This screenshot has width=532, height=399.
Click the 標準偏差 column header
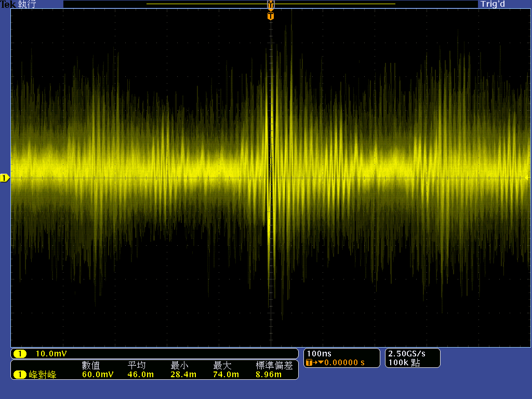(x=274, y=366)
